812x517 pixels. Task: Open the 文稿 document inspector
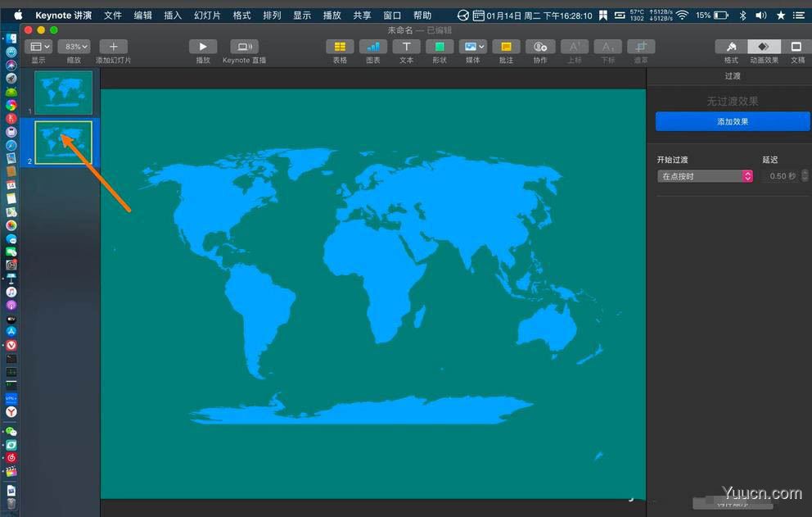pos(796,47)
